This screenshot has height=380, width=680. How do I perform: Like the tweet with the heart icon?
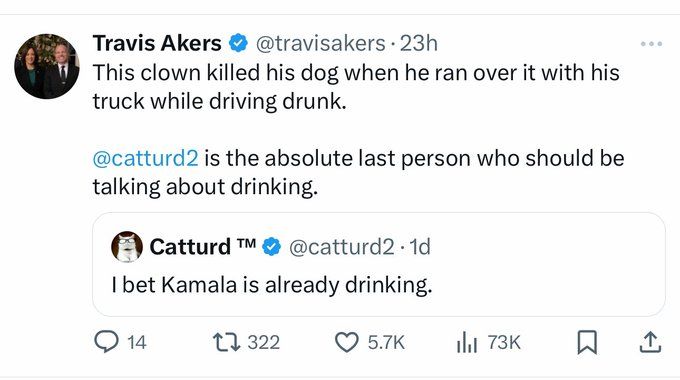coord(347,342)
